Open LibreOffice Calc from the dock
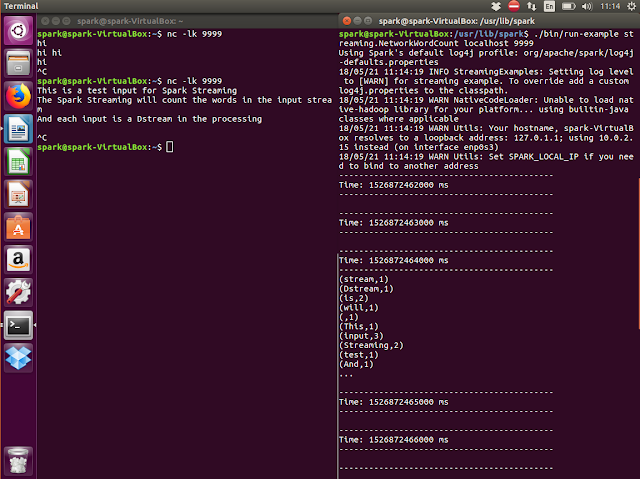The width and height of the screenshot is (640, 479). coord(18,162)
